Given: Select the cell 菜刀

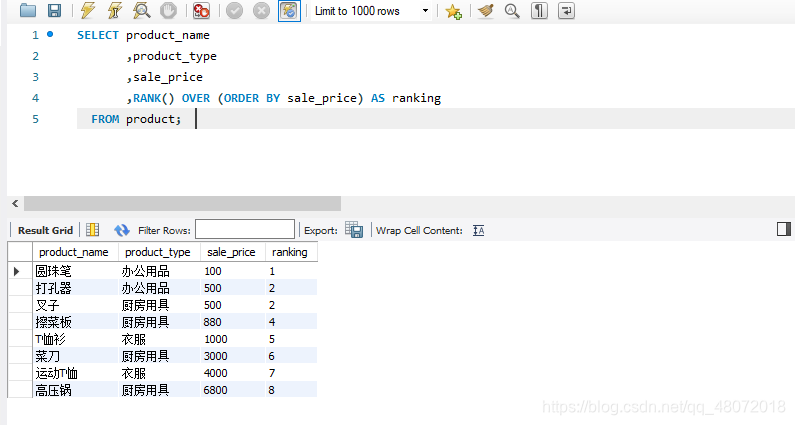Looking at the screenshot, I should coord(75,356).
